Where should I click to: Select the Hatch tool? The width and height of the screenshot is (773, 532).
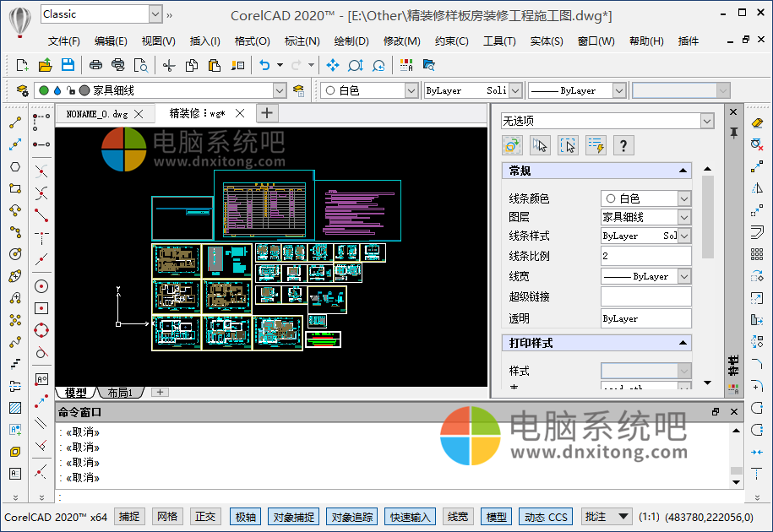(15, 408)
